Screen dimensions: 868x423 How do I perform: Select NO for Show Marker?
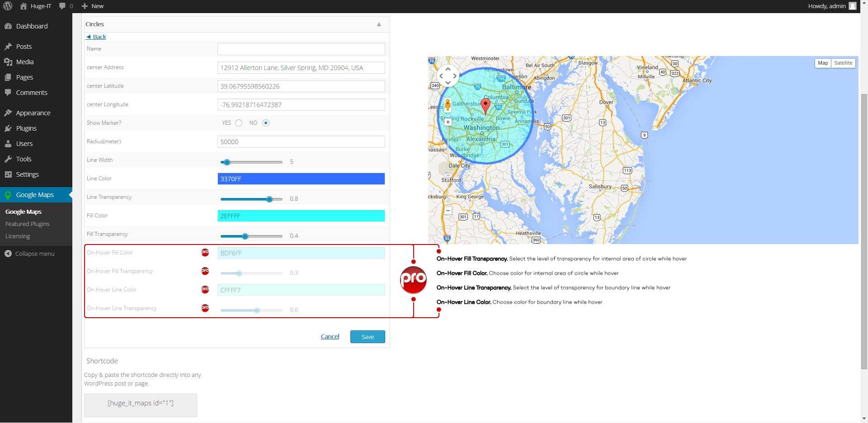click(x=266, y=123)
